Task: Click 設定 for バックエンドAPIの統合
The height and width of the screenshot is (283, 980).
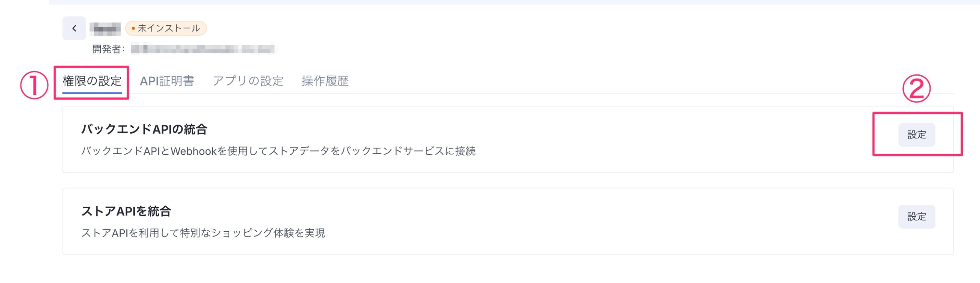Action: tap(916, 135)
